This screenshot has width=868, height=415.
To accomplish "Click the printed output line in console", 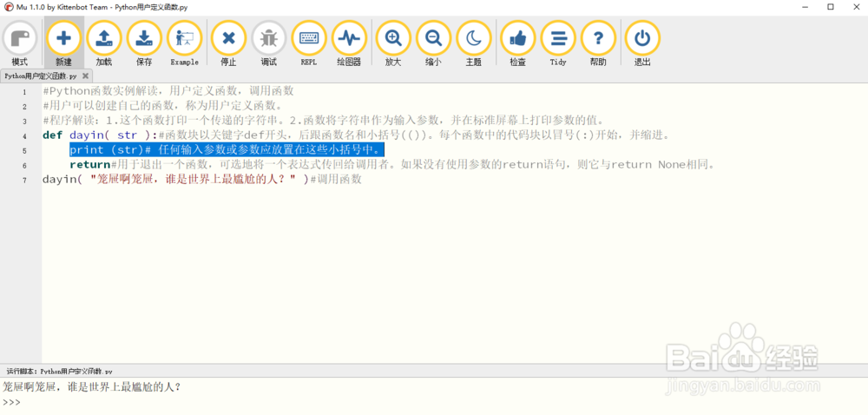I will point(92,386).
